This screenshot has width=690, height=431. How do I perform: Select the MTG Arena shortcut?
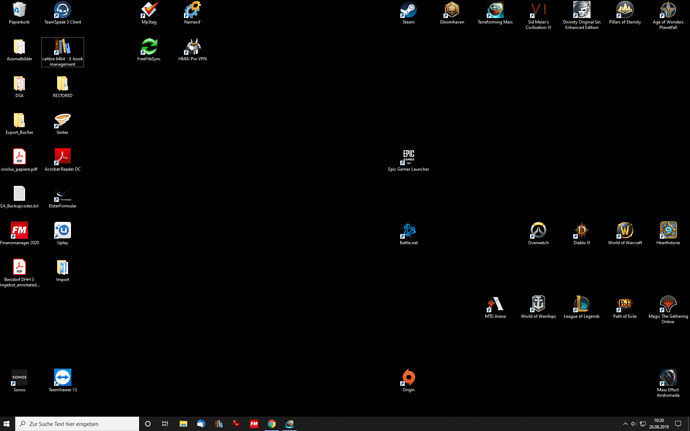coord(495,307)
